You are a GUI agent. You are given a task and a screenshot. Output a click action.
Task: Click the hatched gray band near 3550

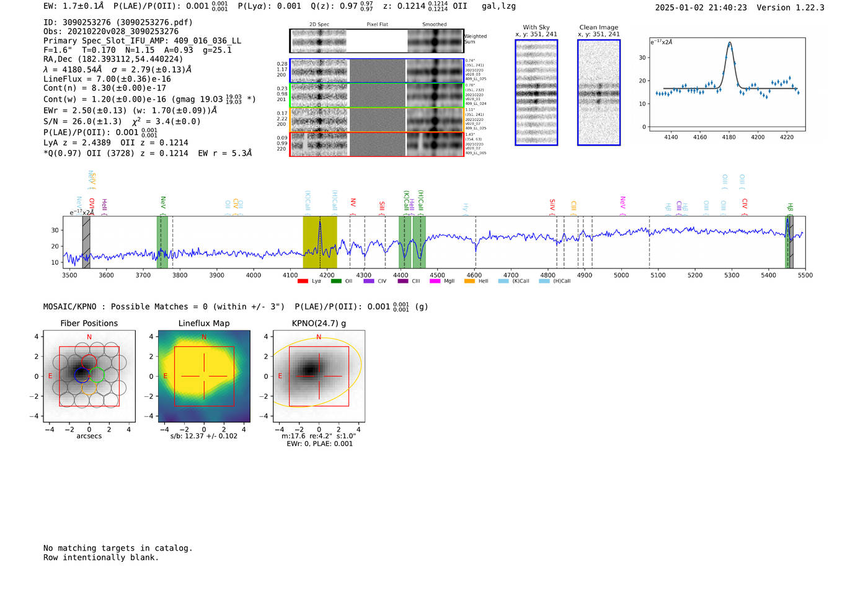86,242
